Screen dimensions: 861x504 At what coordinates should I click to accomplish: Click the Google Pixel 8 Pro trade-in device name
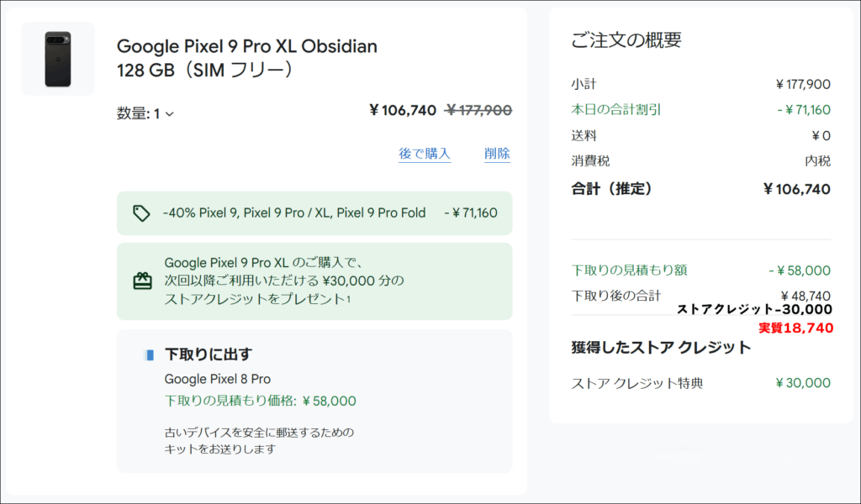coord(218,379)
